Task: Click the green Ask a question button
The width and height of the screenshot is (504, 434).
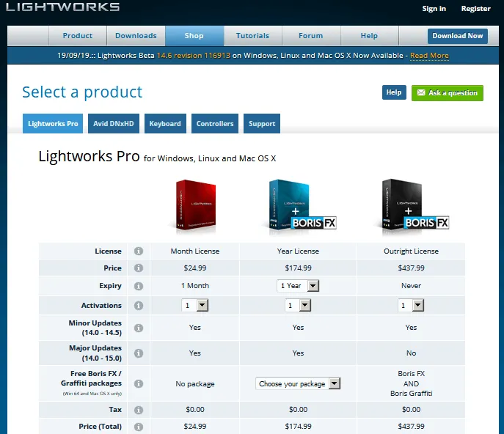Action: click(x=447, y=93)
